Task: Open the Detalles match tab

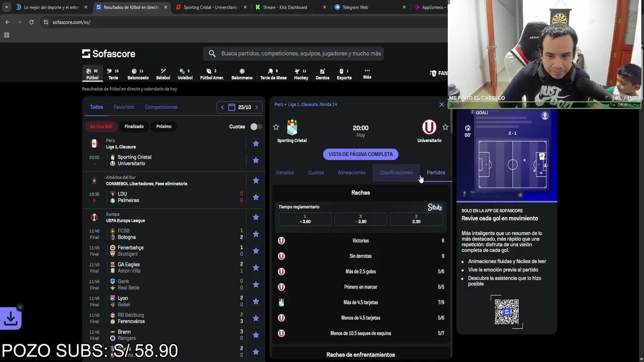Action: tap(285, 172)
